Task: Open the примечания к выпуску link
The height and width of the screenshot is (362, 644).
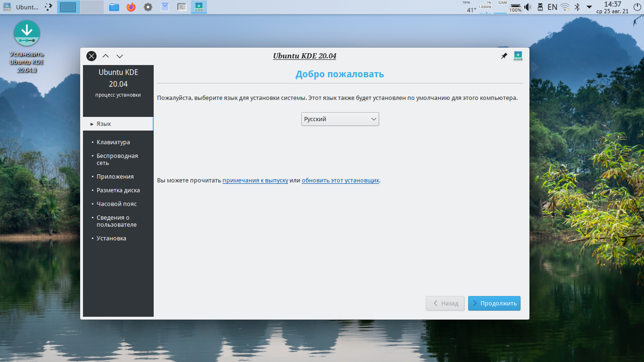Action: 255,181
